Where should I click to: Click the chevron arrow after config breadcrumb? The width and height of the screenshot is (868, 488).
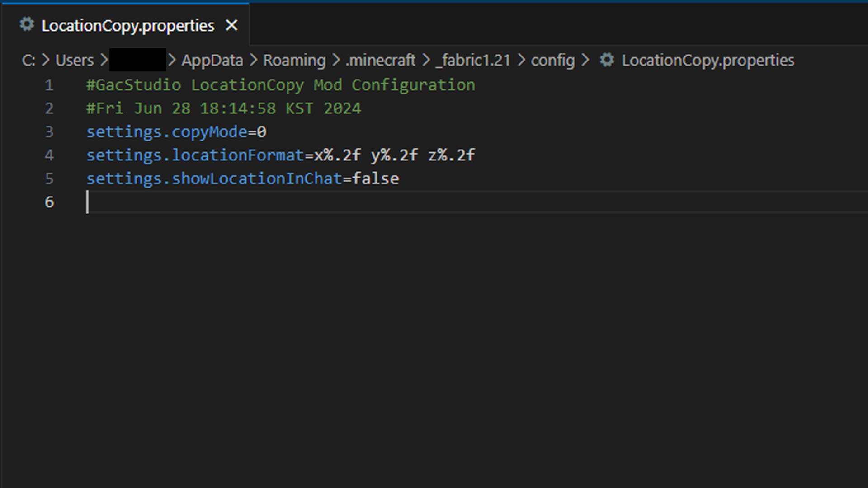click(585, 60)
